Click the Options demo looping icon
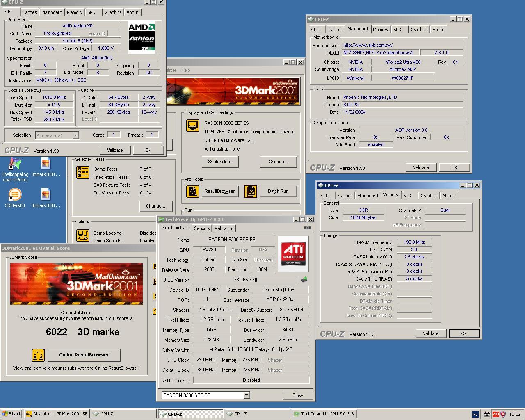 coord(83,235)
